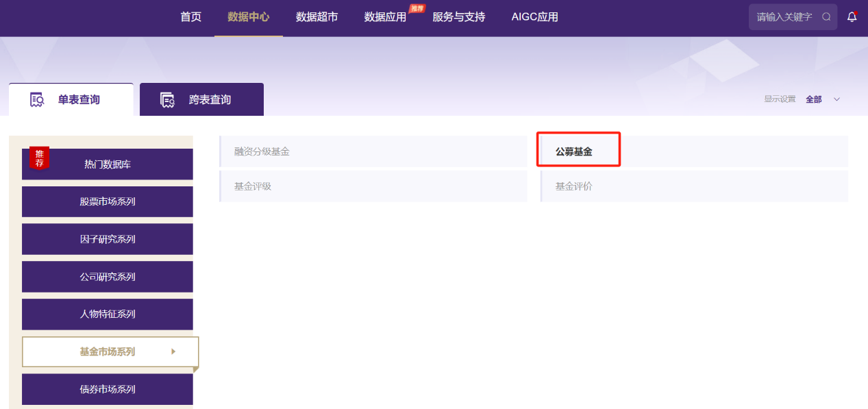
Task: Open 债券市场系列 in the sidebar
Action: coord(108,389)
